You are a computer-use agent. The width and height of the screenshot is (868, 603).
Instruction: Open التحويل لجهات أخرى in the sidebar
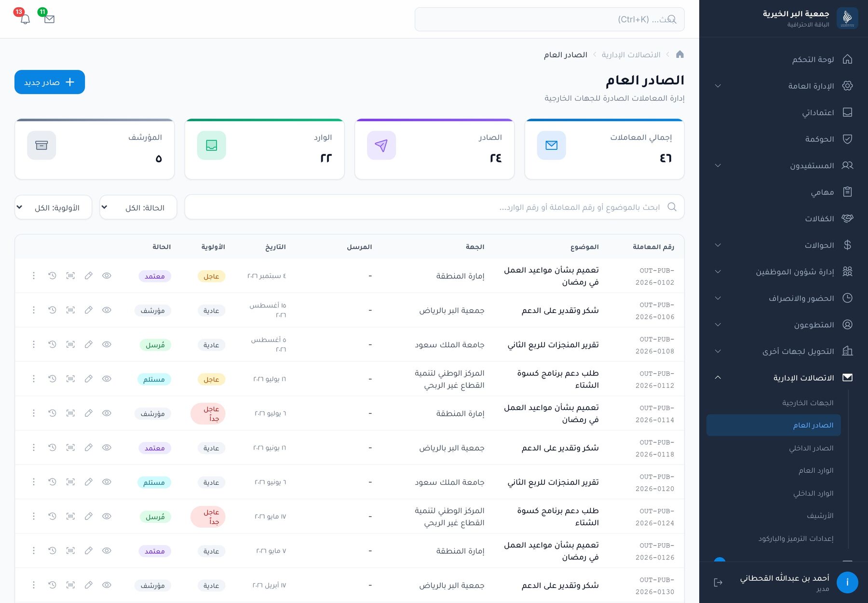784,351
